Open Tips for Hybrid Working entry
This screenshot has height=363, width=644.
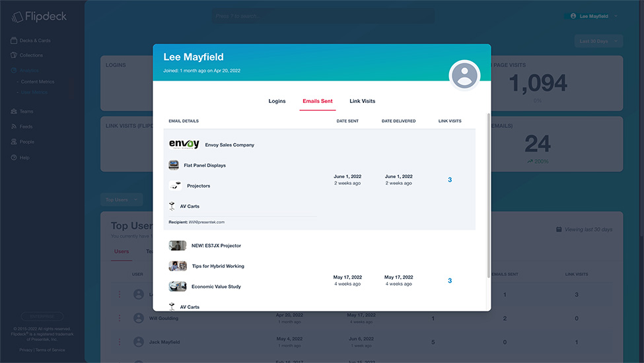pos(218,266)
